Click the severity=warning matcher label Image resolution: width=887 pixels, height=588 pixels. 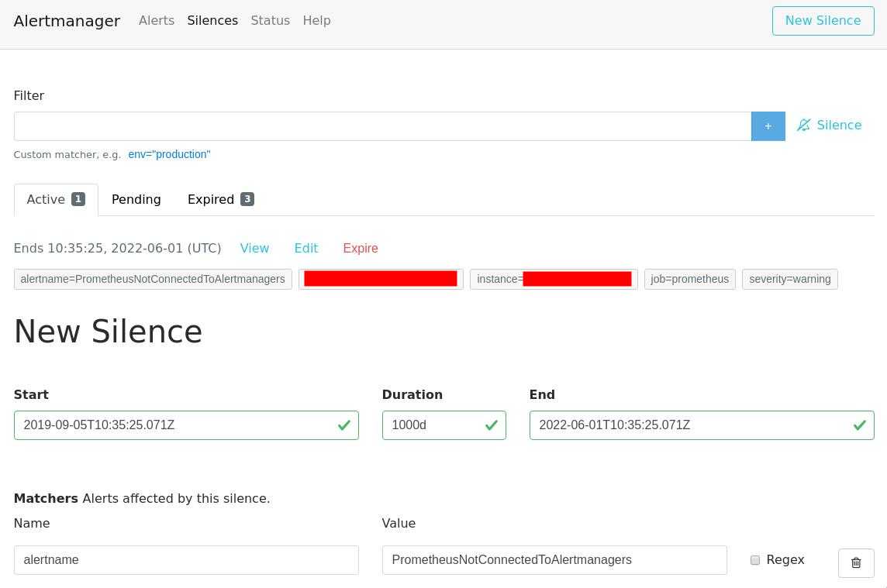(789, 279)
